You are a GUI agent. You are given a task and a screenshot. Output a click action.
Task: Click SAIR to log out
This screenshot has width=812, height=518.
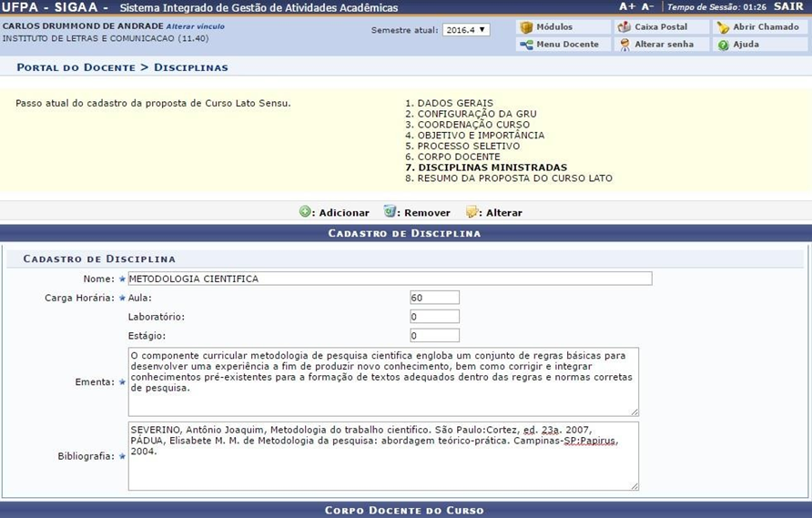tap(788, 6)
